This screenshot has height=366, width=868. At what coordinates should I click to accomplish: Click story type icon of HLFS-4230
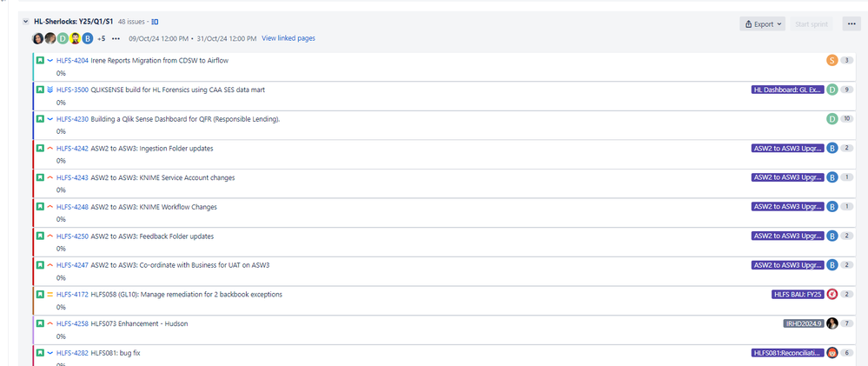[x=41, y=118]
